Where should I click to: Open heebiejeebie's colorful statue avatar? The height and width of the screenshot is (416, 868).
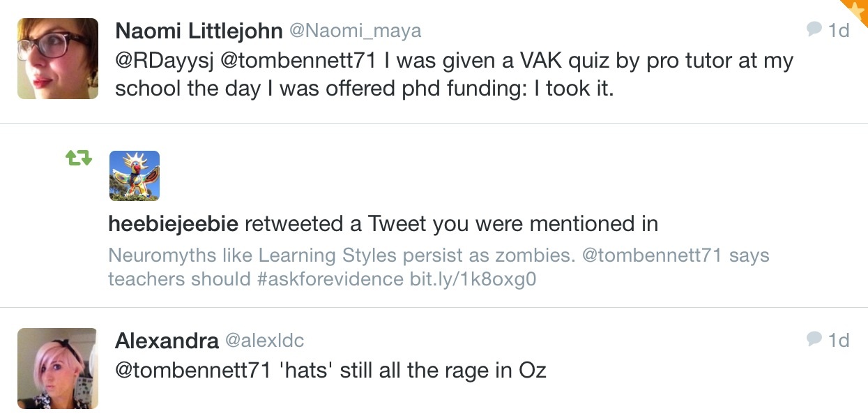pyautogui.click(x=135, y=175)
